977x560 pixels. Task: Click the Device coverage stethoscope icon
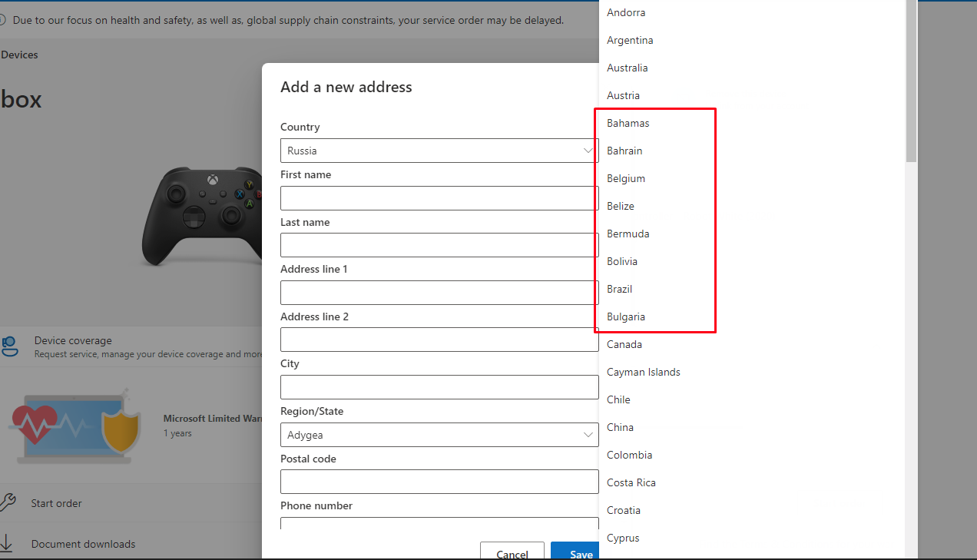9,346
